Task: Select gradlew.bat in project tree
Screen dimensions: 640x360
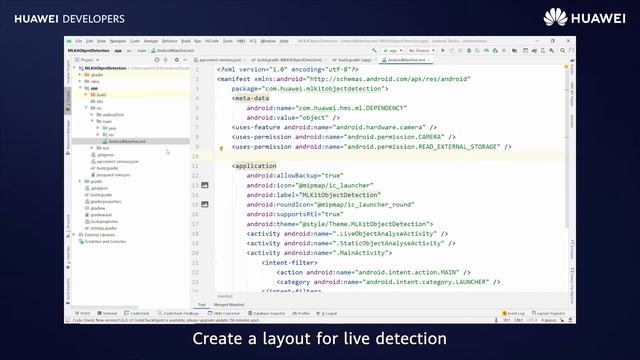Action: pos(98,215)
